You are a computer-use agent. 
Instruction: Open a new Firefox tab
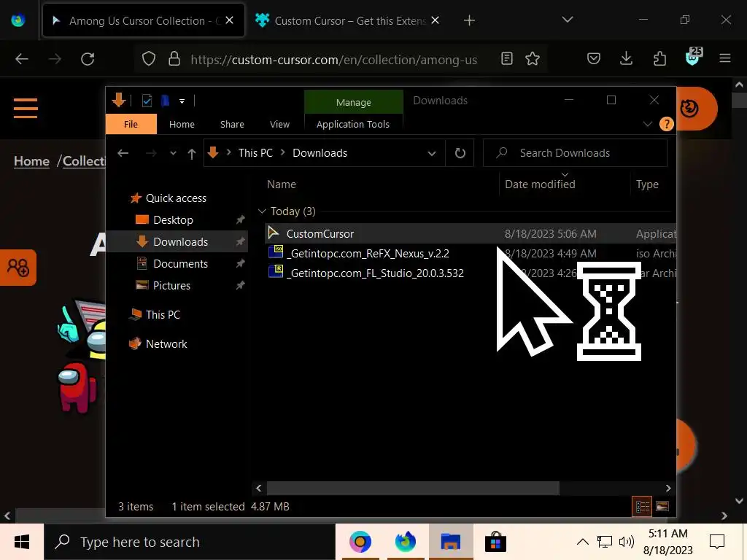pyautogui.click(x=469, y=20)
